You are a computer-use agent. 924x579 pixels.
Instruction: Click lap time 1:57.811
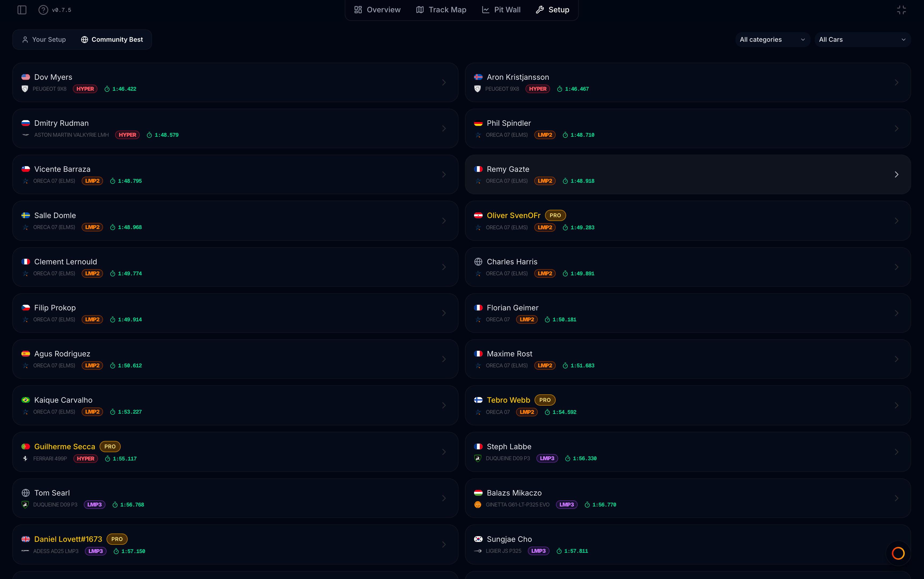(x=576, y=551)
